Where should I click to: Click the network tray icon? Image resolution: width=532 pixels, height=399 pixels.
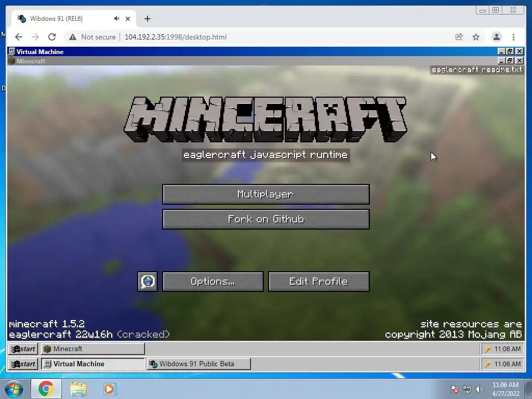[467, 389]
